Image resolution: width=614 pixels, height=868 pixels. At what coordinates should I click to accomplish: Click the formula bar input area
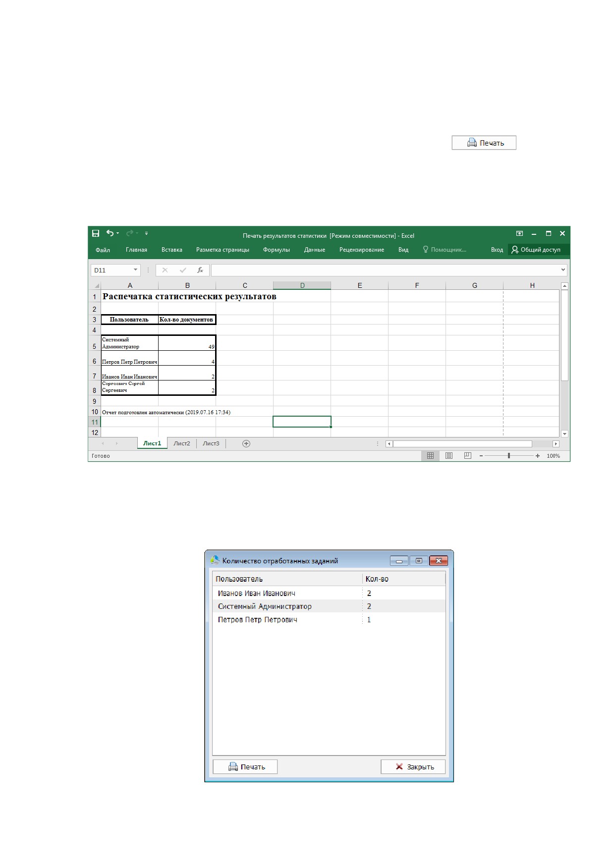[x=385, y=270]
